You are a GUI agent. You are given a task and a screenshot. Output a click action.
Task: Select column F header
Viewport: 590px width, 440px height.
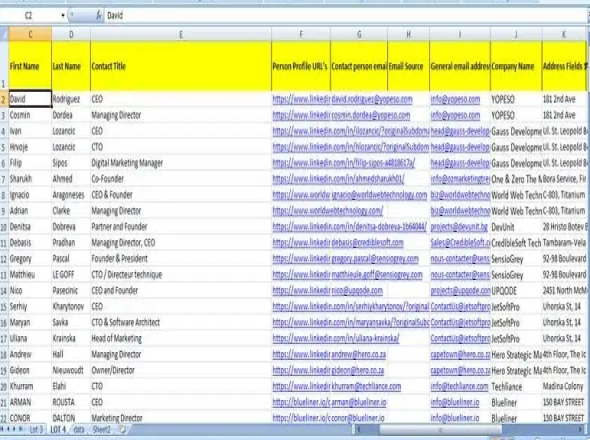click(301, 34)
